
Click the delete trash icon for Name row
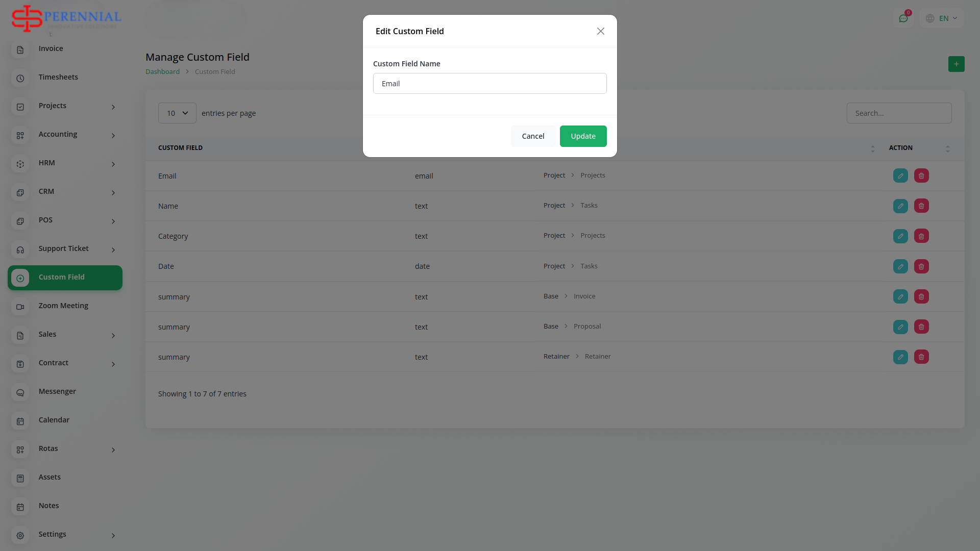[x=921, y=206]
